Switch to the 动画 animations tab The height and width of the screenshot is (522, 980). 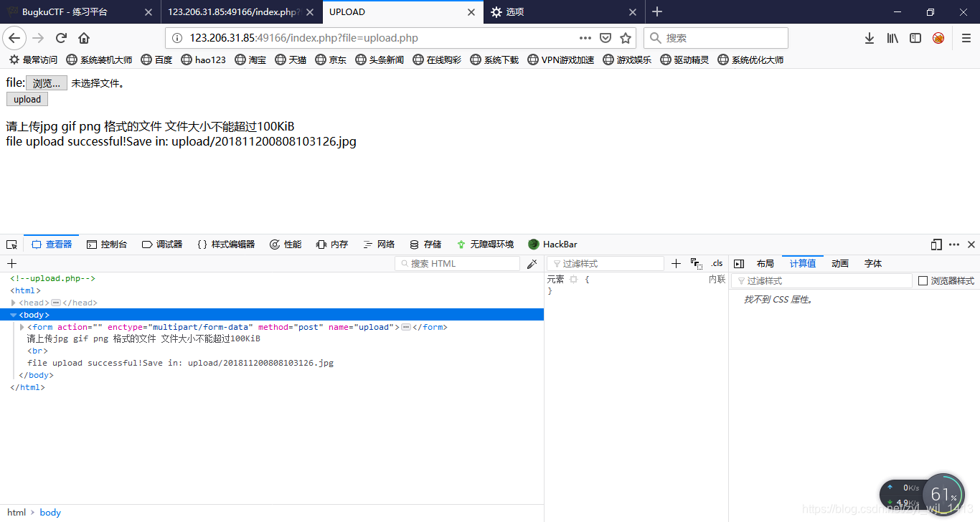(x=840, y=264)
